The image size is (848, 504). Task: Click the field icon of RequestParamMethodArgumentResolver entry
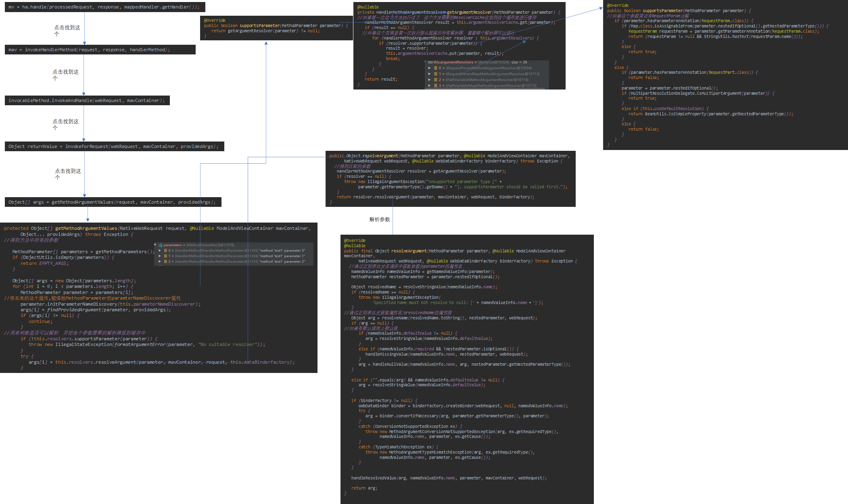[436, 68]
